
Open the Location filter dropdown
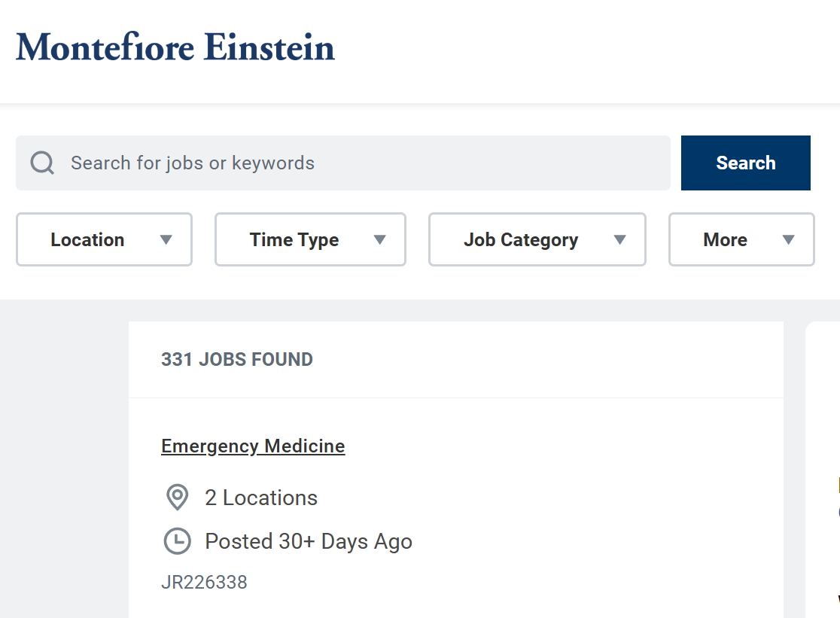pyautogui.click(x=104, y=239)
